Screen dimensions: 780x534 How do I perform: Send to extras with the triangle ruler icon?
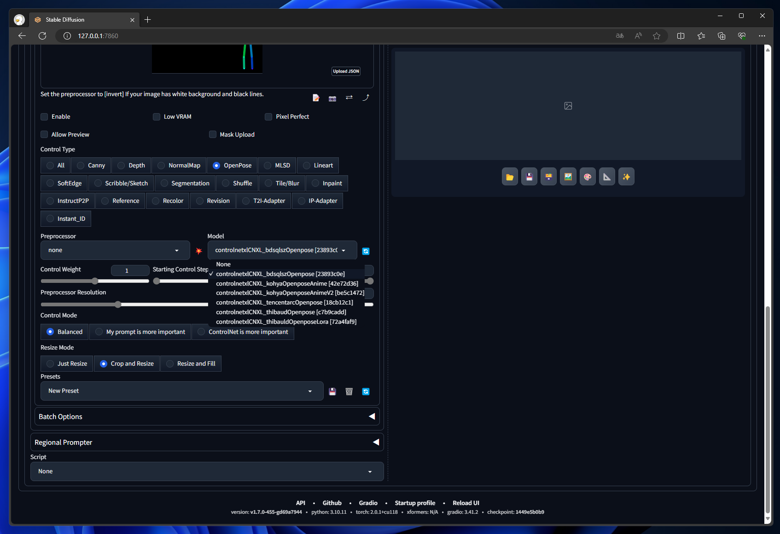[606, 177]
